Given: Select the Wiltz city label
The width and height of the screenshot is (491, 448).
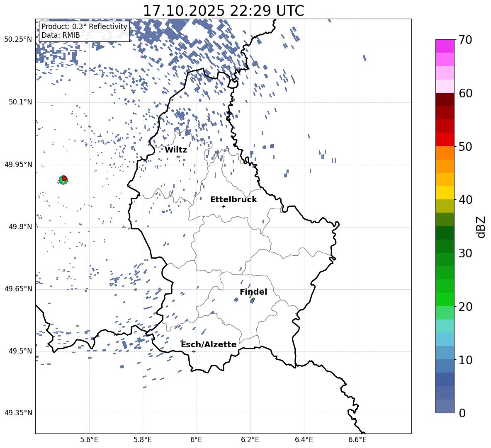Looking at the screenshot, I should [x=176, y=150].
